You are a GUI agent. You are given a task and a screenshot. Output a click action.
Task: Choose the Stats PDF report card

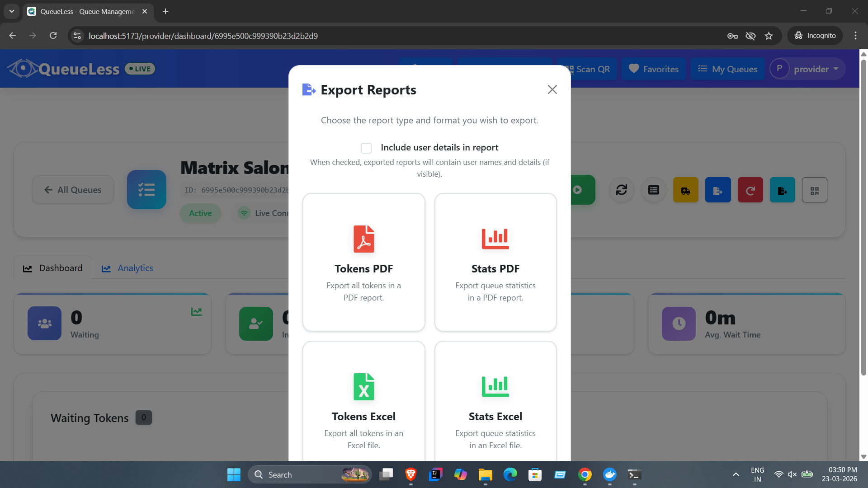coord(495,262)
